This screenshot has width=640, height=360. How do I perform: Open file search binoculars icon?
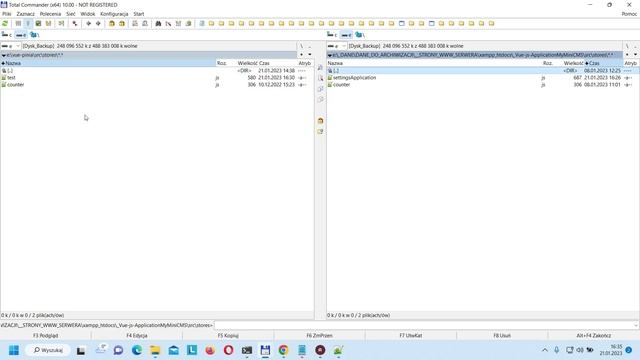click(x=158, y=24)
